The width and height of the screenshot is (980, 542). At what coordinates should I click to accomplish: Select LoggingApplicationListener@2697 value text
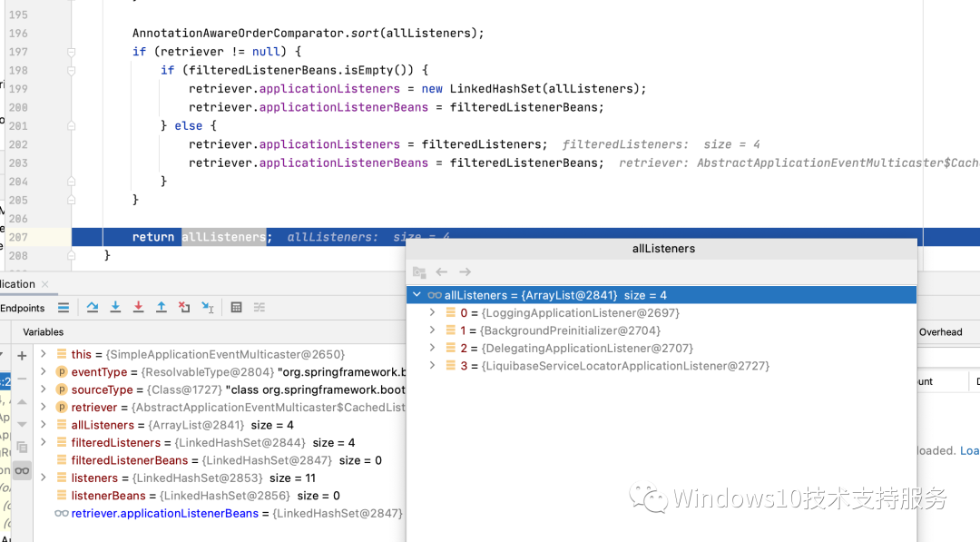coord(581,312)
